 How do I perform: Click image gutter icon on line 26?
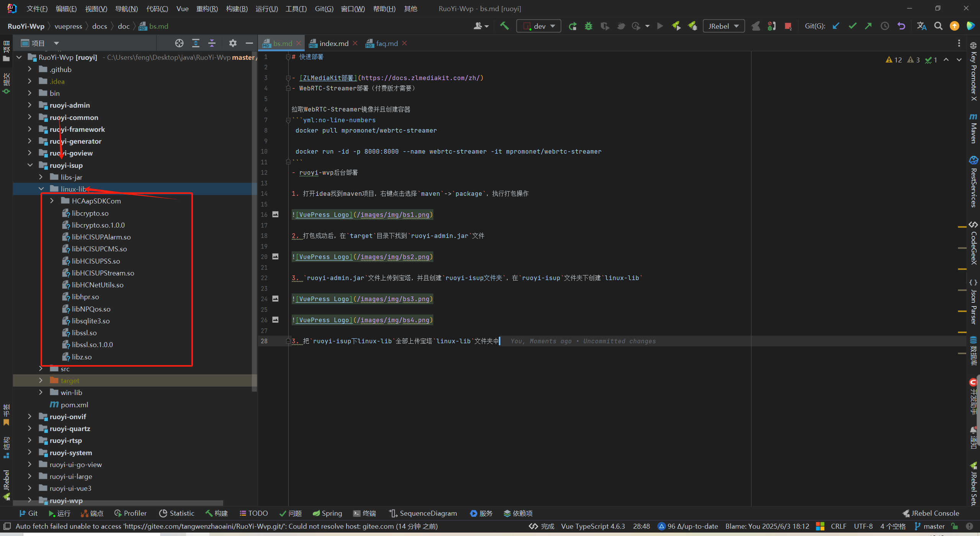[275, 320]
